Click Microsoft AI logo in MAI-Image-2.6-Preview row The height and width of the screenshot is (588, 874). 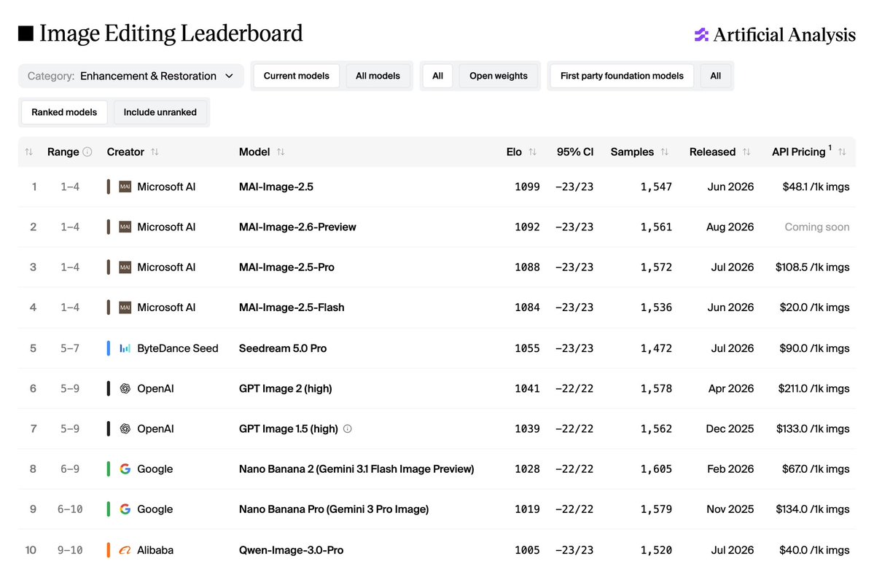(125, 227)
